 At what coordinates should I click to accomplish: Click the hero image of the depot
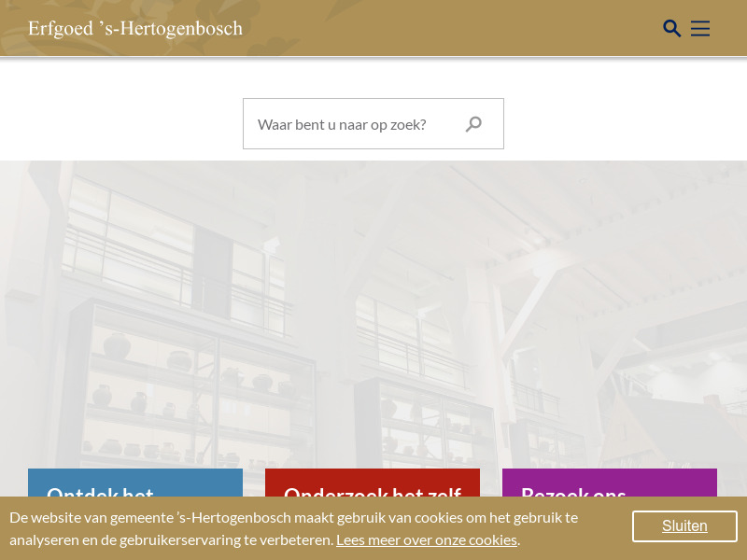(373, 308)
